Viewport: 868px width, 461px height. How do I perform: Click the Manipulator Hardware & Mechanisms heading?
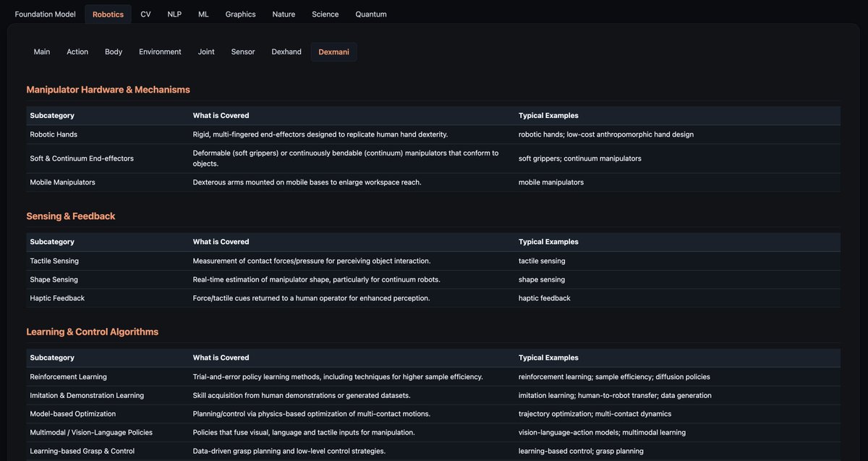tap(108, 90)
